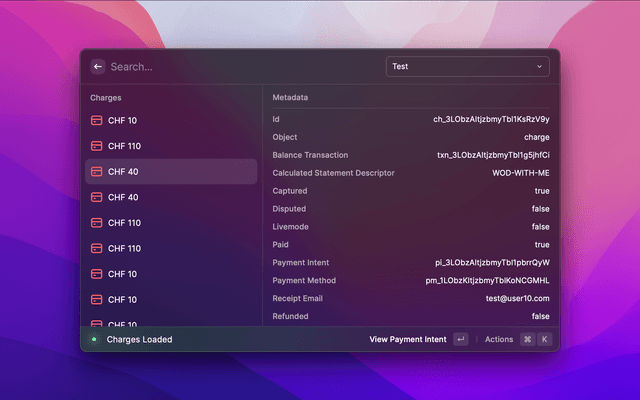Click the Charges Loaded status message
This screenshot has height=400, width=640.
(x=139, y=340)
